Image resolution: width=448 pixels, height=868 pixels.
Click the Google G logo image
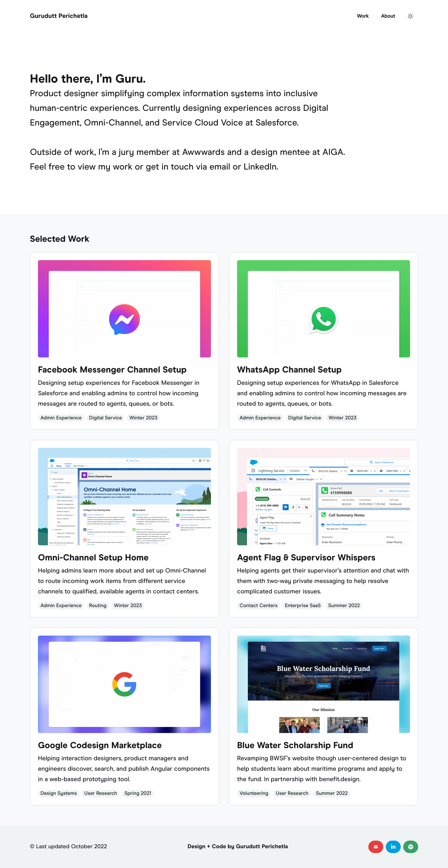124,684
